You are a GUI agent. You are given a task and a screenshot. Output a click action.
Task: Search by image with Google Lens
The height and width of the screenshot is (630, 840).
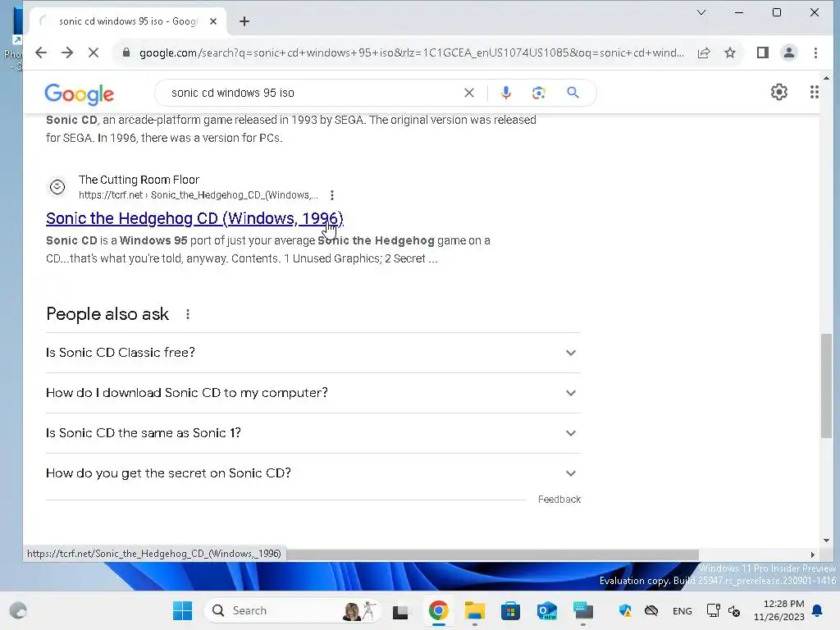pyautogui.click(x=538, y=93)
